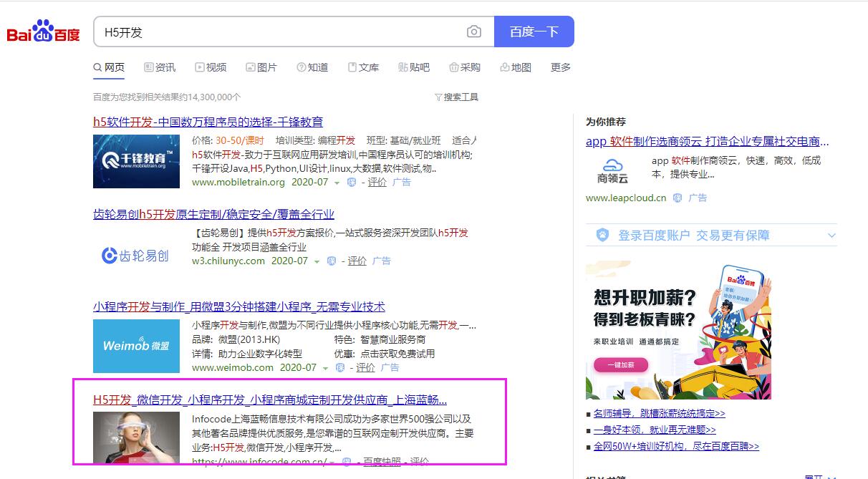Click shield icon in chilunyc.com row
868x479 pixels.
[332, 261]
